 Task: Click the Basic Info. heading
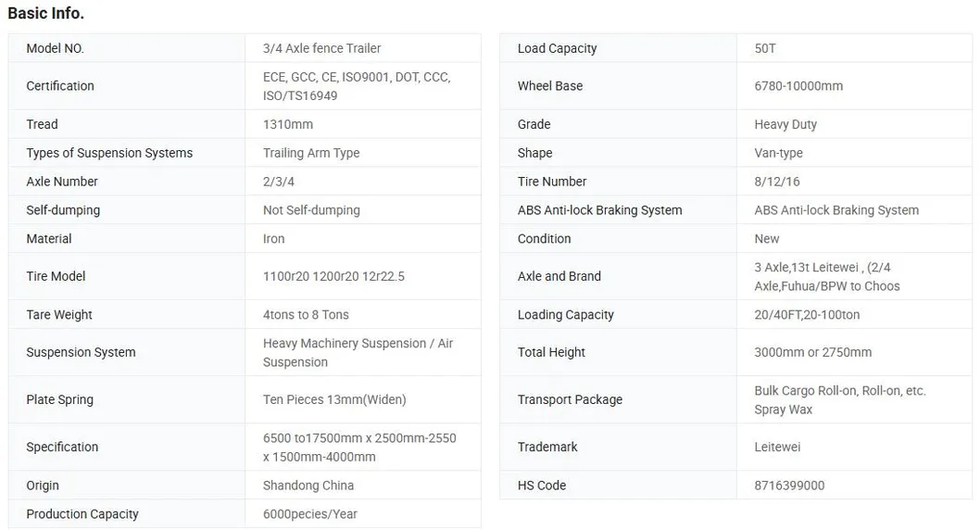[x=45, y=13]
